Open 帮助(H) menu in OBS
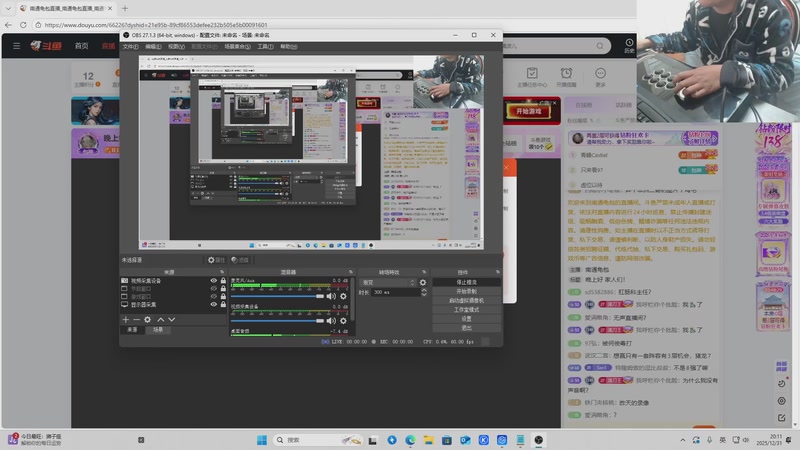 point(289,46)
